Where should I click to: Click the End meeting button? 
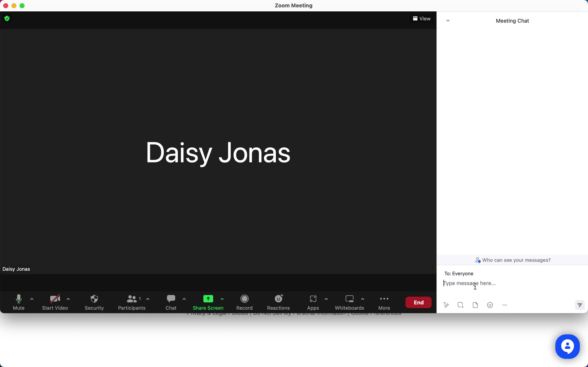click(418, 302)
